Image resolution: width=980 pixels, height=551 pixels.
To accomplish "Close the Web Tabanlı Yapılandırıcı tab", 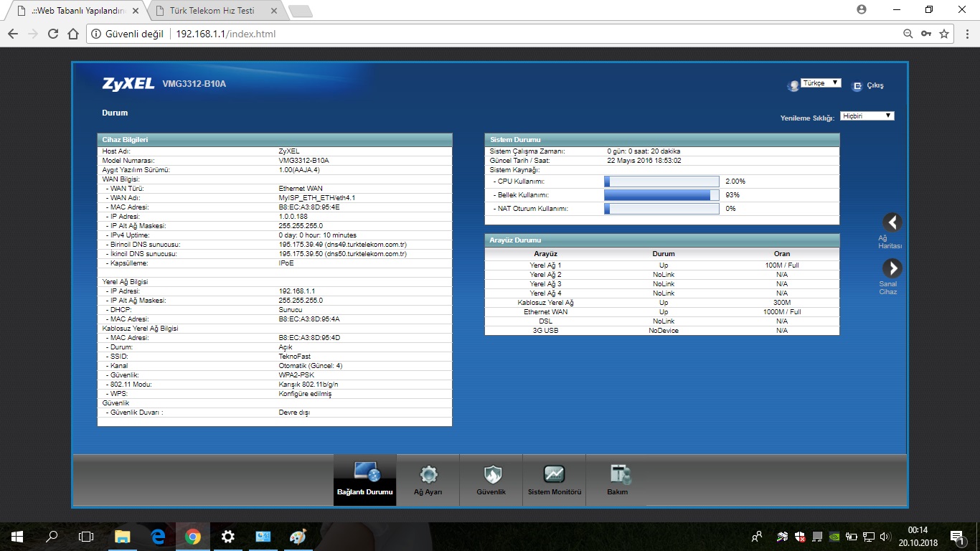I will point(136,11).
